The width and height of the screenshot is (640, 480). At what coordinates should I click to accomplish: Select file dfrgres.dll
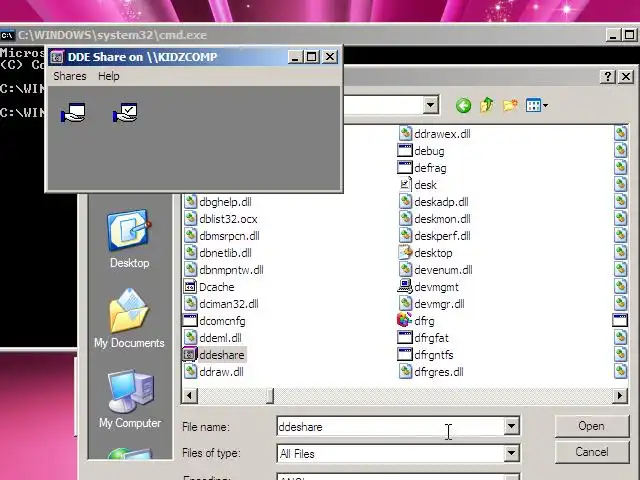(x=431, y=372)
